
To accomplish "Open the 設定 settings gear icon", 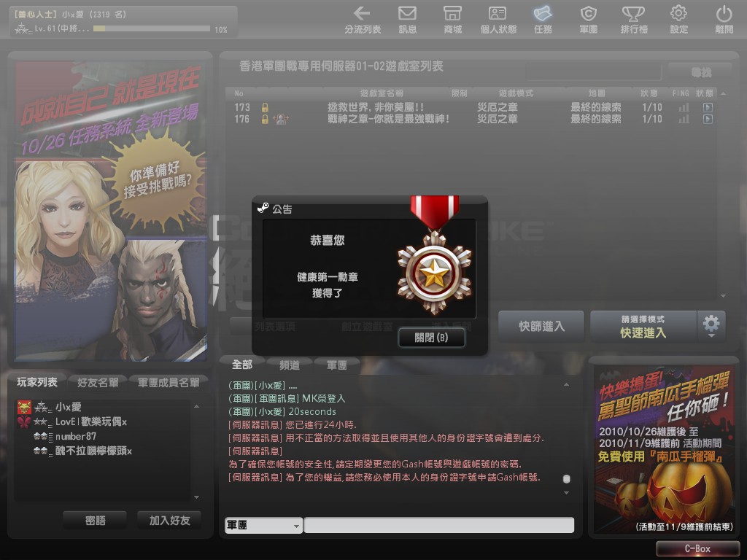I will [x=679, y=20].
